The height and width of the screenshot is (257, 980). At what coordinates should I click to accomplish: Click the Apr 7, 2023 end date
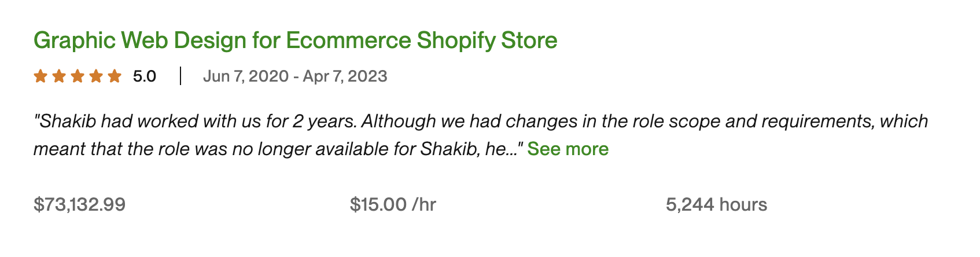tap(345, 76)
